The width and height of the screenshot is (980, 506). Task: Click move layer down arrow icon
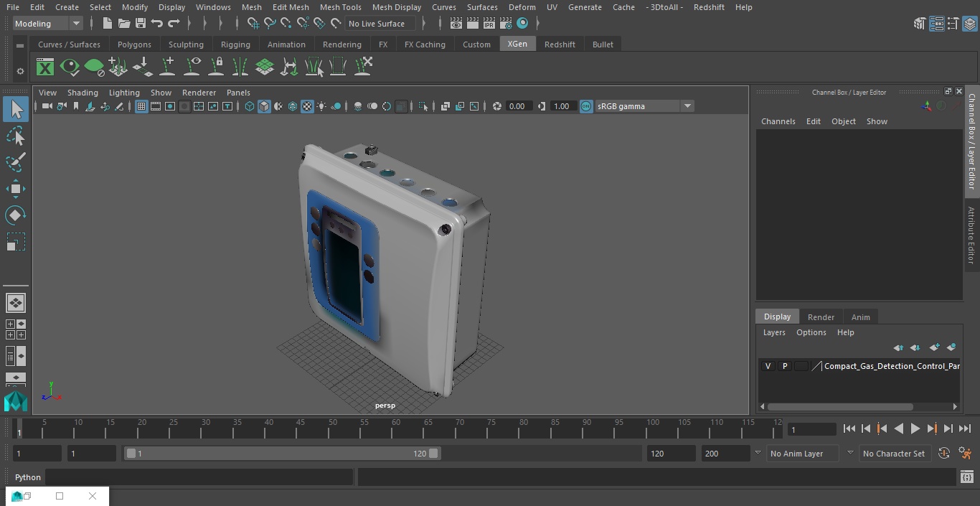click(915, 347)
